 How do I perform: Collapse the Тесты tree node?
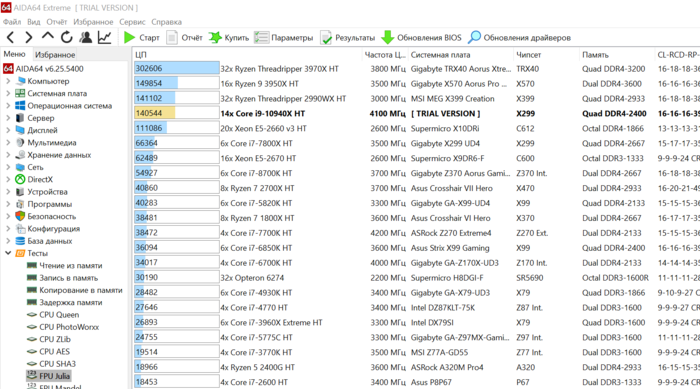pos(8,253)
